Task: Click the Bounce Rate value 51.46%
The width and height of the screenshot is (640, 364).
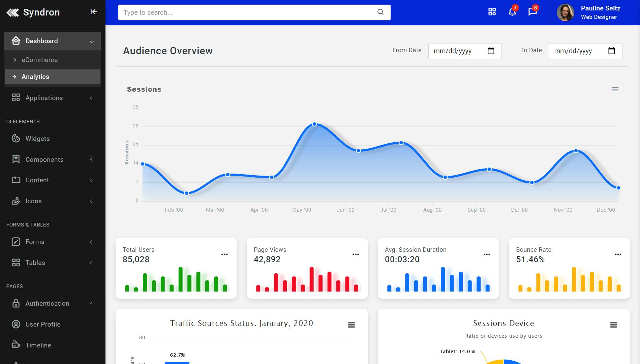Action: pos(530,260)
